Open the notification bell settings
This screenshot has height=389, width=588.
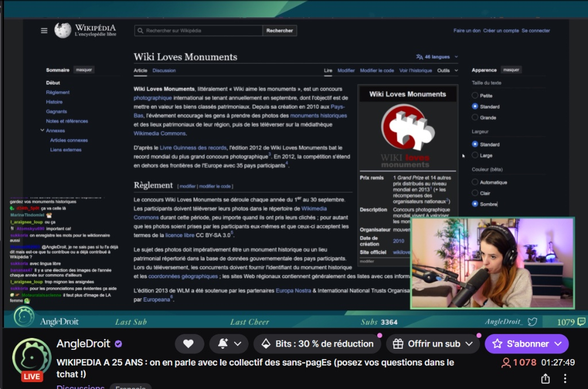point(229,344)
